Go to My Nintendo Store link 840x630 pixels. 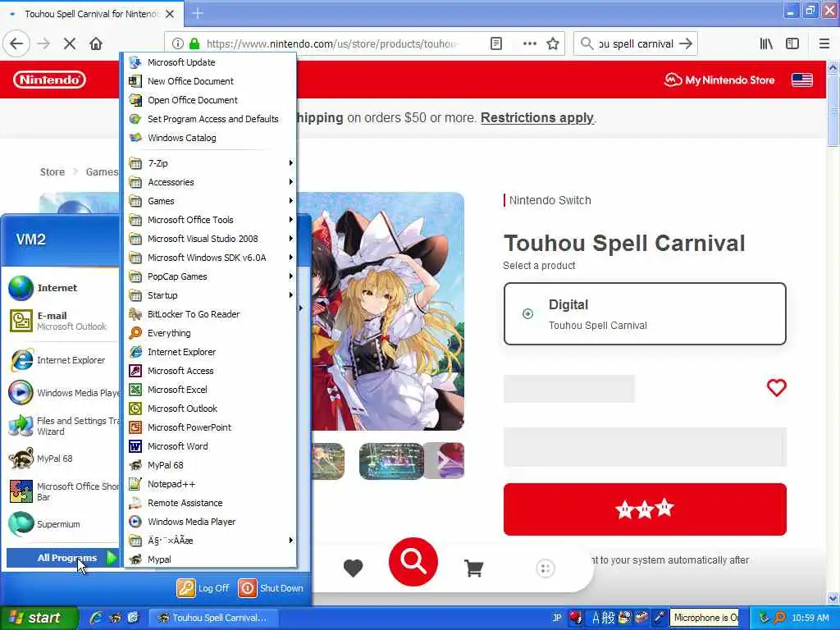pyautogui.click(x=719, y=80)
